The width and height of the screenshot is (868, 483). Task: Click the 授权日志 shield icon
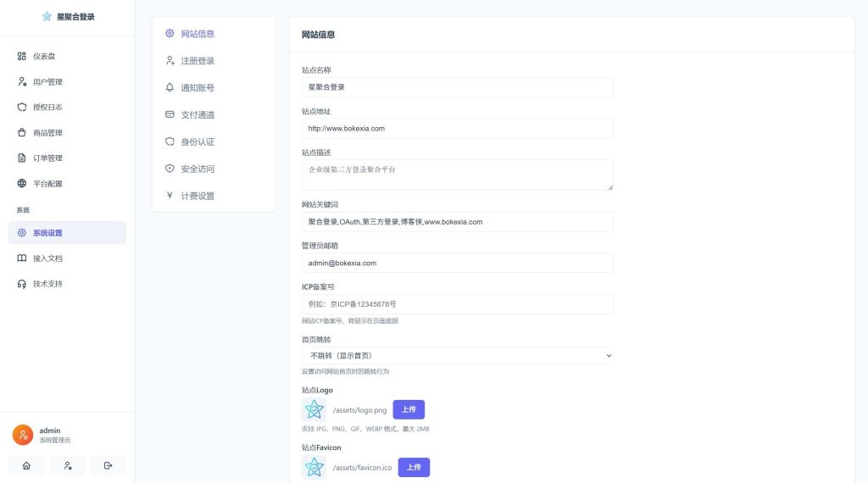(21, 107)
